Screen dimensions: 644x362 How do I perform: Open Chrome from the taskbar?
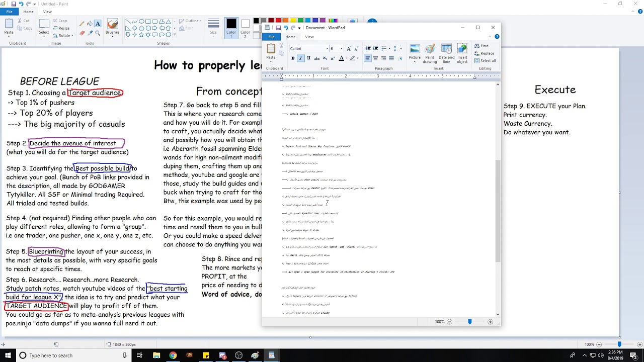(x=173, y=355)
